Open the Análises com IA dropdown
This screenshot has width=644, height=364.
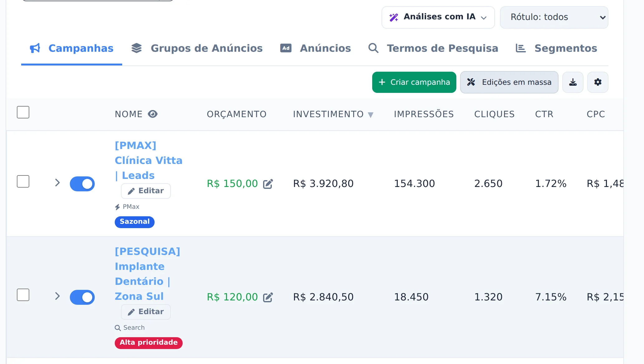coord(438,17)
